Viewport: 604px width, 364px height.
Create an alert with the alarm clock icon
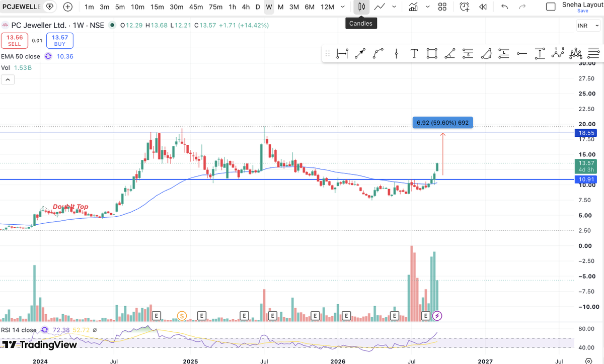[465, 7]
